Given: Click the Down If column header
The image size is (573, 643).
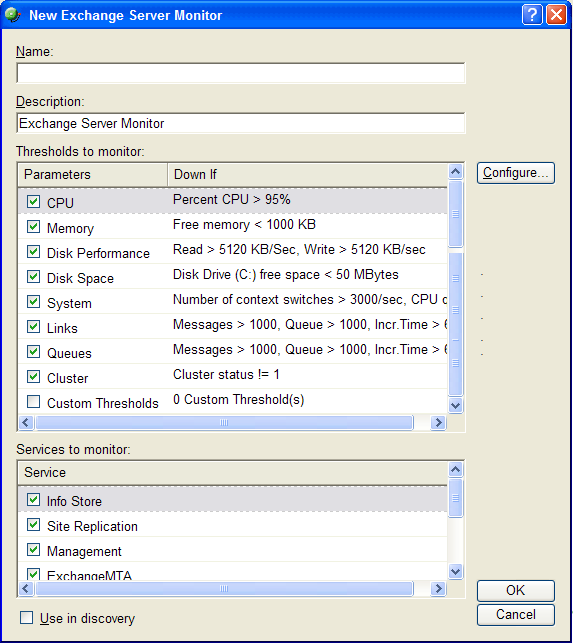Looking at the screenshot, I should point(307,175).
